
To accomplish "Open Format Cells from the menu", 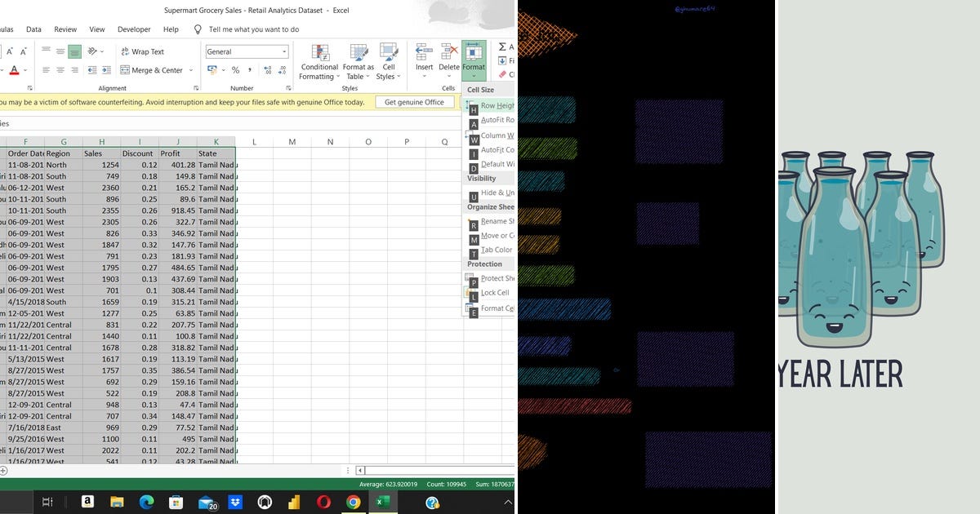I will (489, 308).
